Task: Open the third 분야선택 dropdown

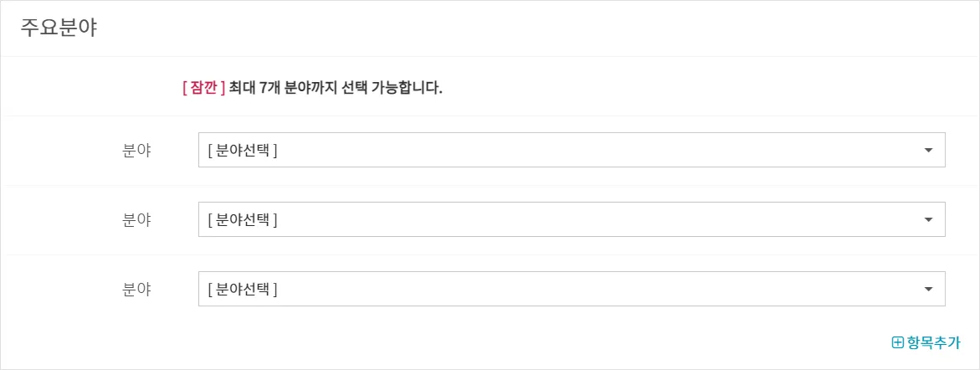Action: [572, 289]
